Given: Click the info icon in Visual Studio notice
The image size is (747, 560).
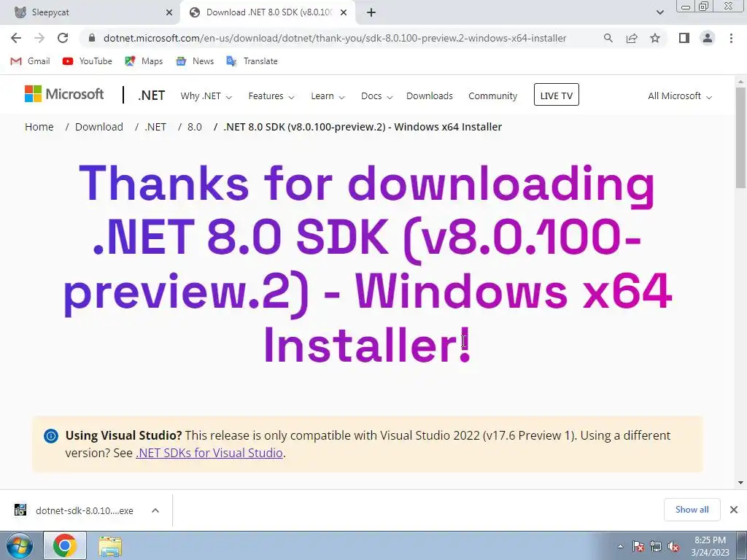Looking at the screenshot, I should coord(51,436).
